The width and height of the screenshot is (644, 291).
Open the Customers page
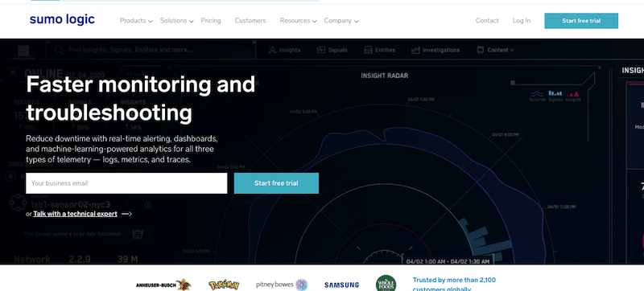click(250, 20)
